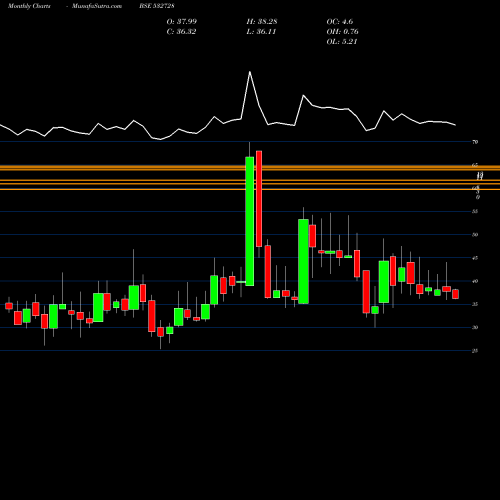Click the 40 price axis label
Image resolution: width=500 pixels, height=500 pixels.
coord(475,281)
